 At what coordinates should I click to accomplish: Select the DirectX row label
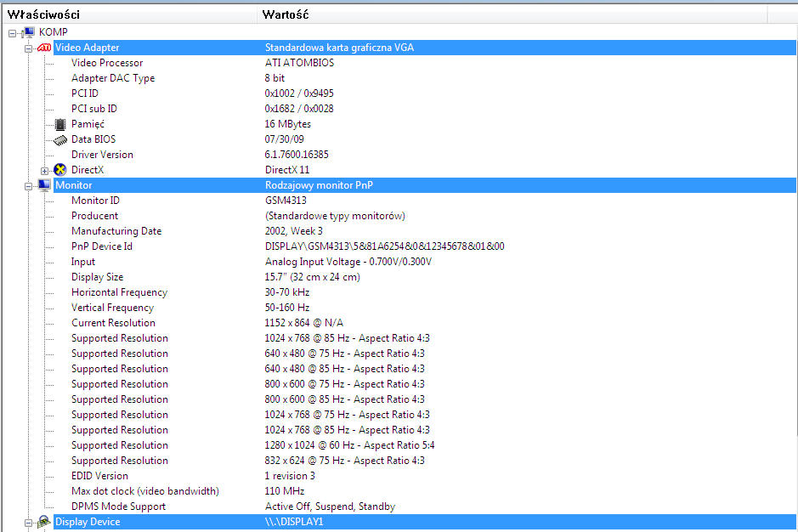point(88,170)
